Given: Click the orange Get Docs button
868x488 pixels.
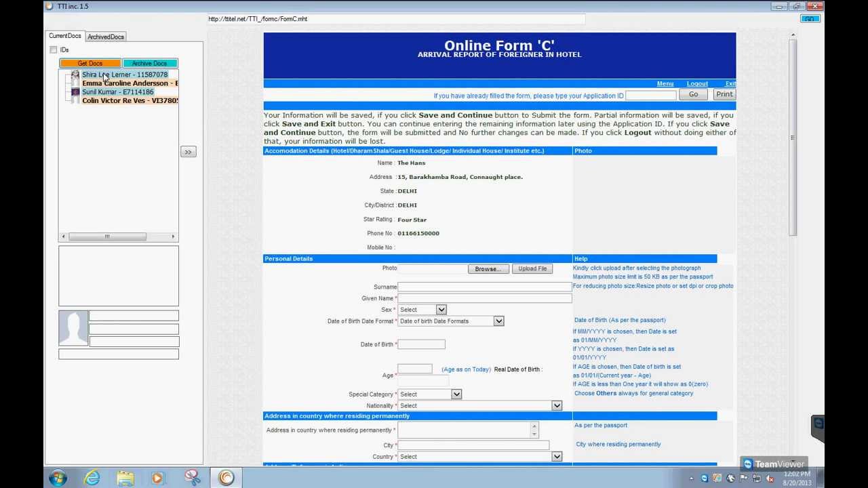Looking at the screenshot, I should [90, 64].
